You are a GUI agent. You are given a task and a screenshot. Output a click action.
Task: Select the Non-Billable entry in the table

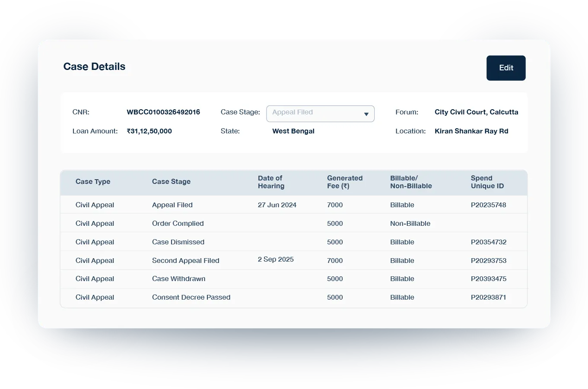pos(410,223)
